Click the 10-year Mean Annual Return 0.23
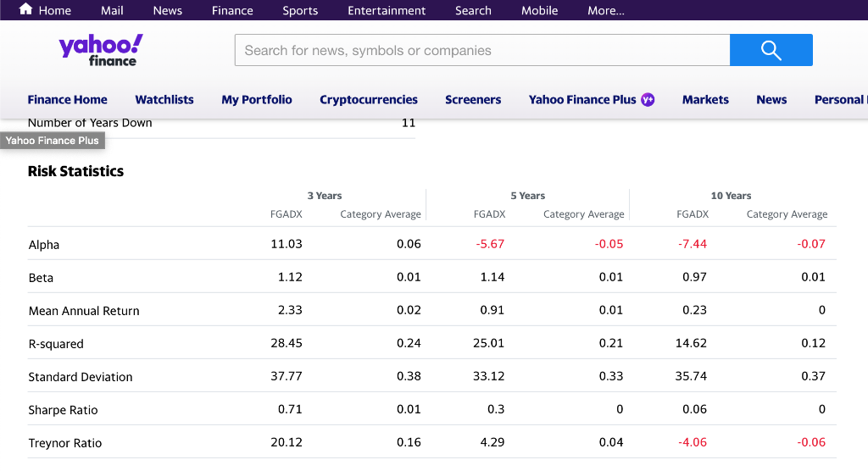The image size is (868, 471). (x=694, y=311)
